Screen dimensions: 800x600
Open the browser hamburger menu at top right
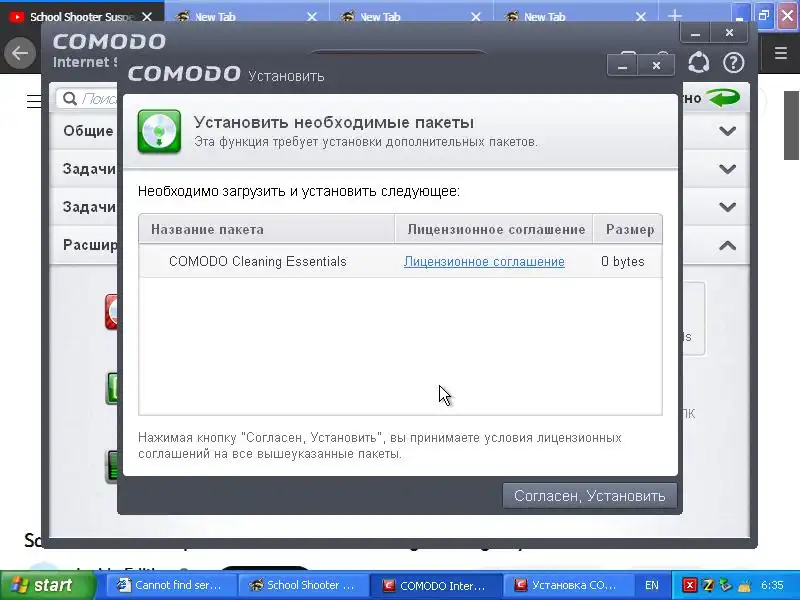pyautogui.click(x=781, y=53)
